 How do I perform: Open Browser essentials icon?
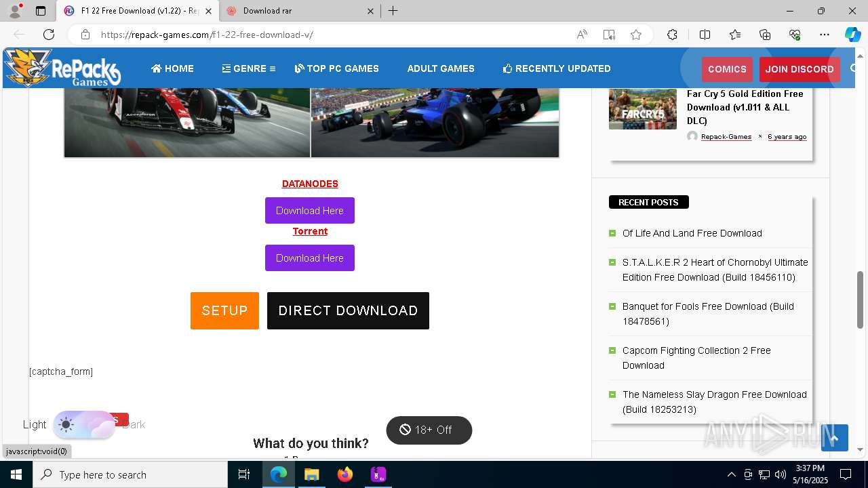(795, 35)
